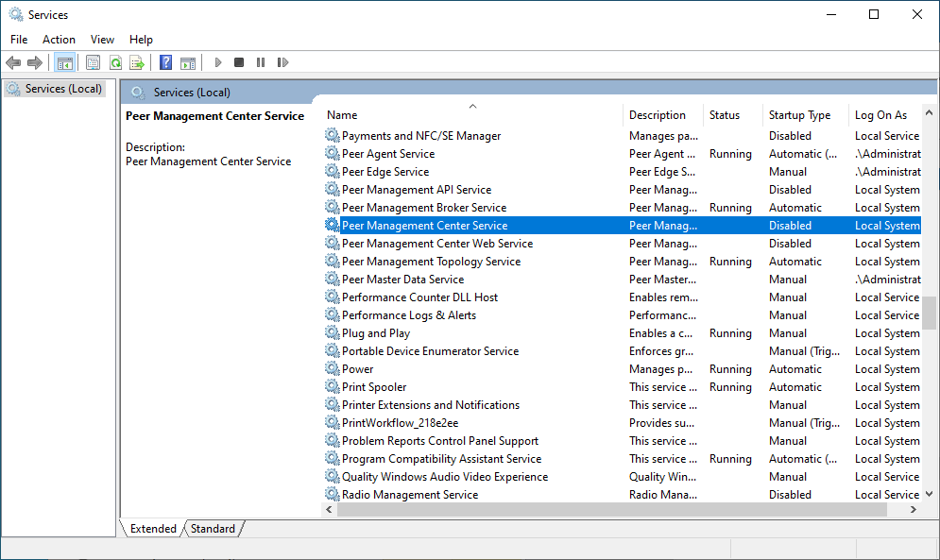
Task: Click the Back arrow in toolbar
Action: tap(13, 62)
